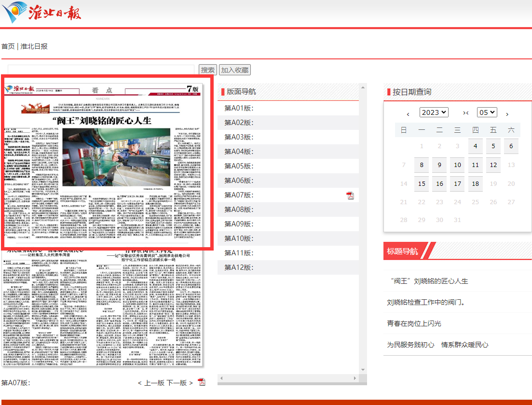The height and width of the screenshot is (405, 532).
Task: Click scroll-up arrow of 版面导航 panel
Action: [x=363, y=87]
